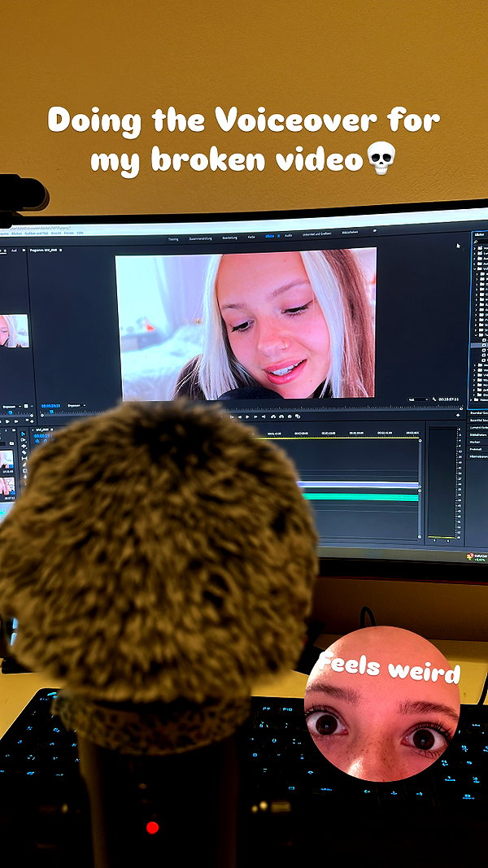The image size is (488, 868).
Task: Open the timeline sequence panel menu
Action: pyautogui.click(x=52, y=430)
